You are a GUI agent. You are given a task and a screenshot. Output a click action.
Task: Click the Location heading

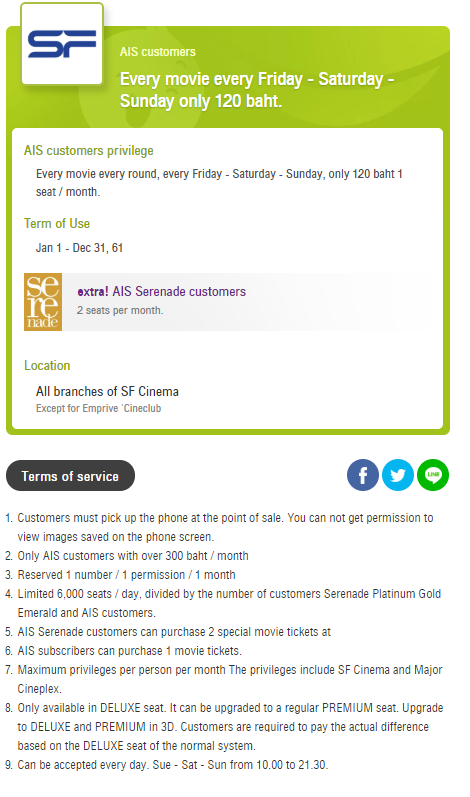click(x=47, y=365)
